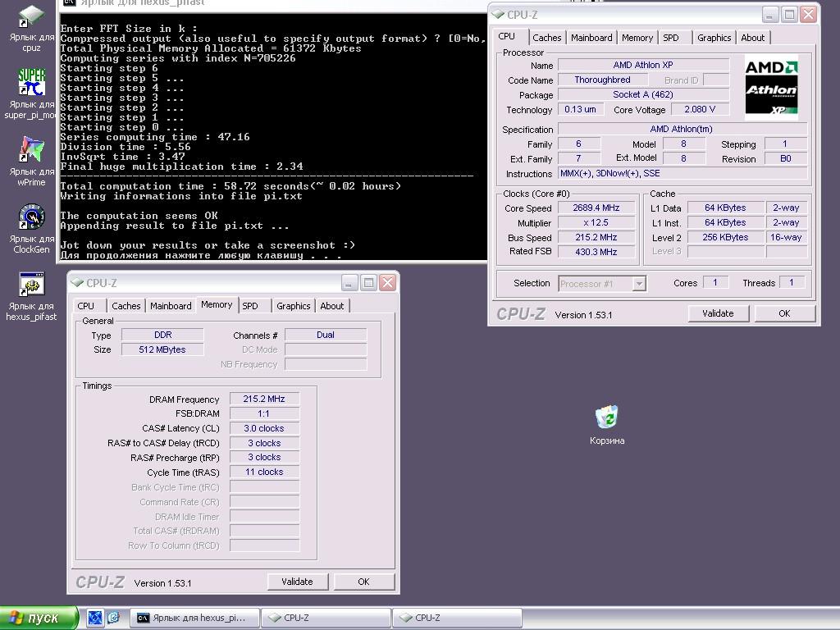Image resolution: width=840 pixels, height=630 pixels.
Task: Open the cpuz desktop shortcut
Action: click(x=31, y=27)
